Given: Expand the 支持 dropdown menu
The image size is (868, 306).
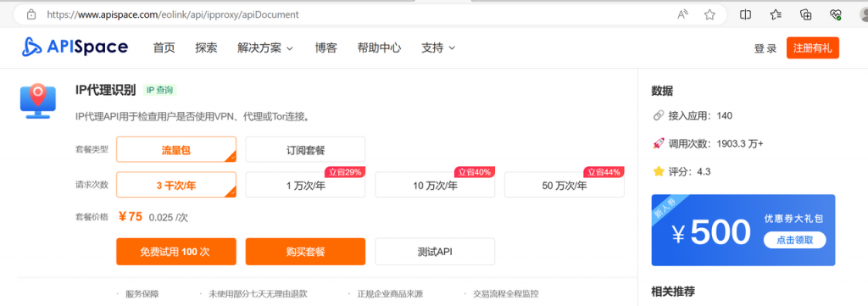Looking at the screenshot, I should (438, 48).
